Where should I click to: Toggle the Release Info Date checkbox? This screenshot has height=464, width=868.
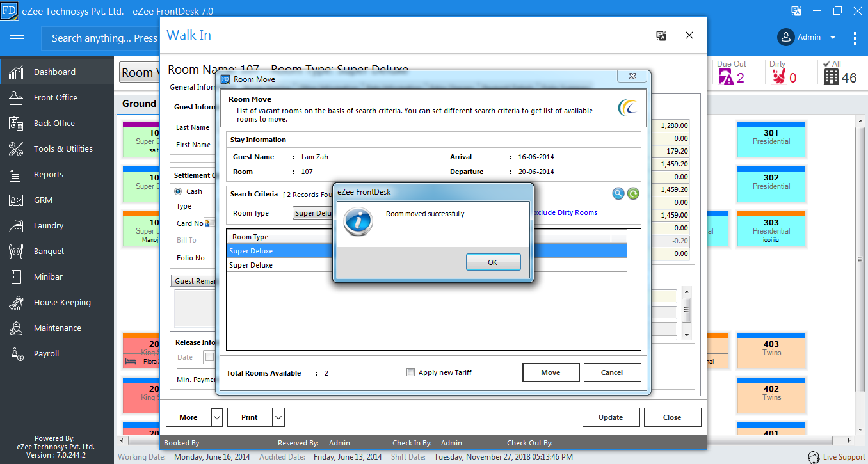[209, 357]
